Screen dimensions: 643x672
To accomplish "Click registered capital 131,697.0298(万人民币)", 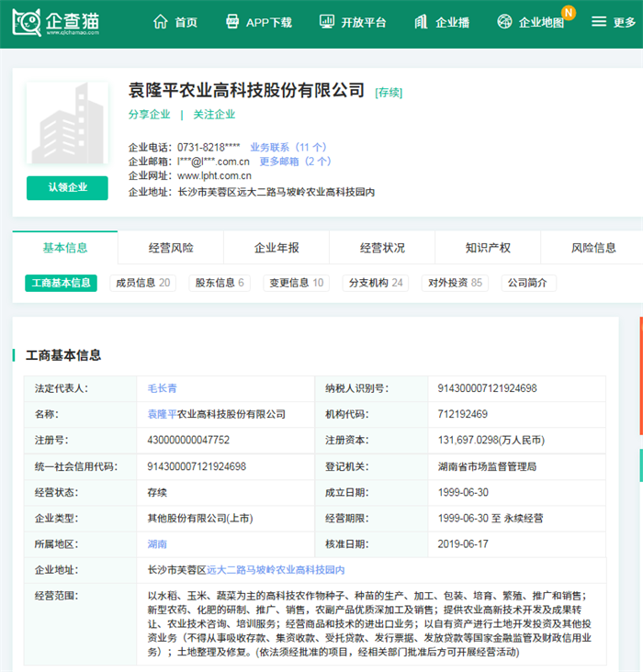I will click(491, 440).
